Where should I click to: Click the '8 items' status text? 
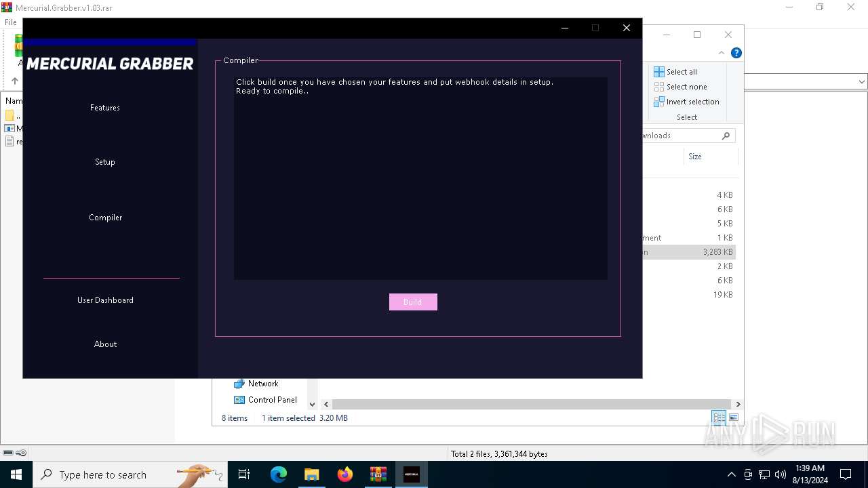[235, 418]
